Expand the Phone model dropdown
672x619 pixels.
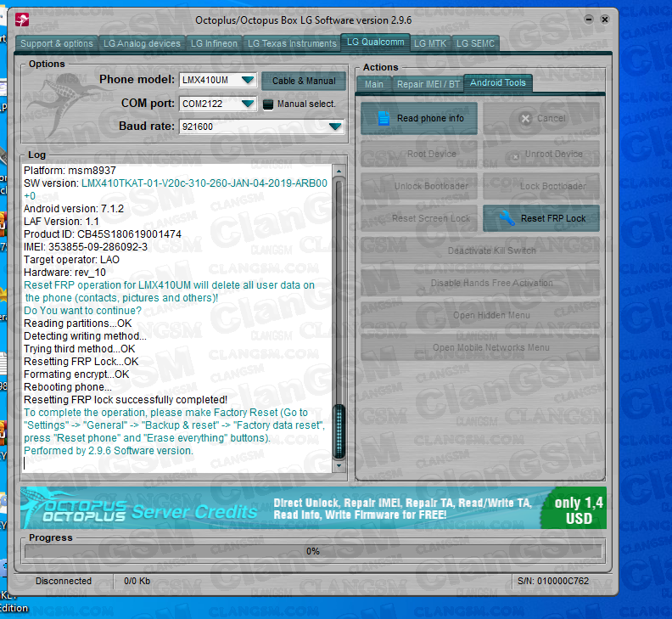[x=247, y=80]
